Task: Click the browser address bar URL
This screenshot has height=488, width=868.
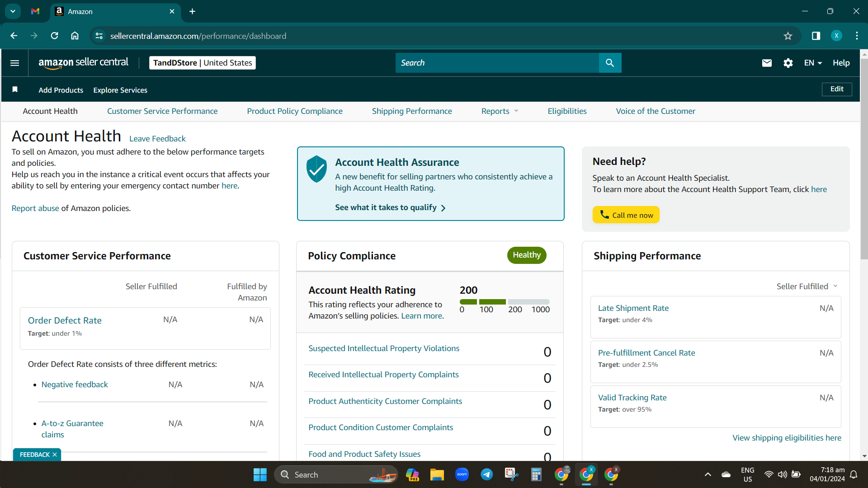Action: click(198, 36)
